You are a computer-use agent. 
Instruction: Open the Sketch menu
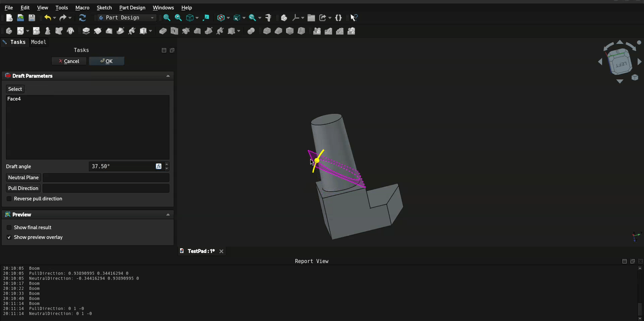click(x=104, y=8)
